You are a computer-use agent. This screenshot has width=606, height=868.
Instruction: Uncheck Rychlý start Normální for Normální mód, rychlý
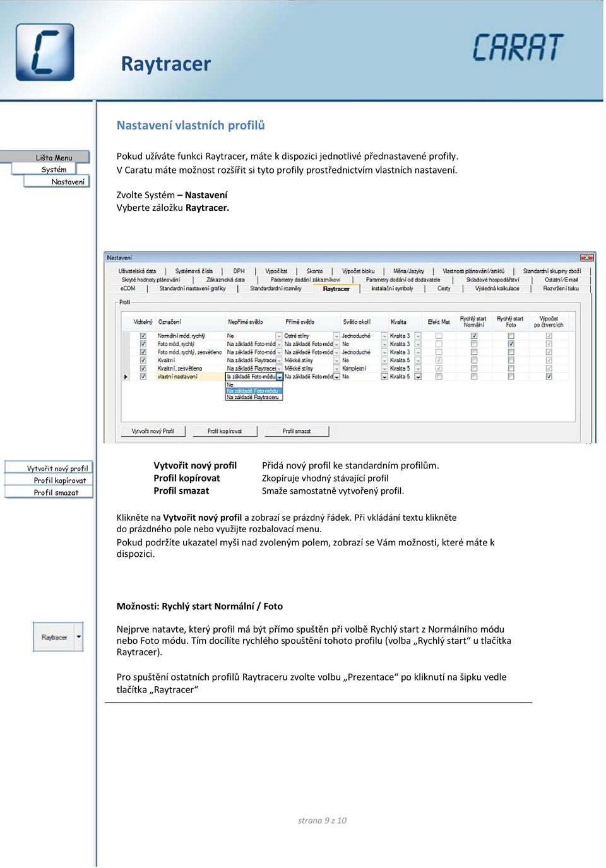pos(474,336)
